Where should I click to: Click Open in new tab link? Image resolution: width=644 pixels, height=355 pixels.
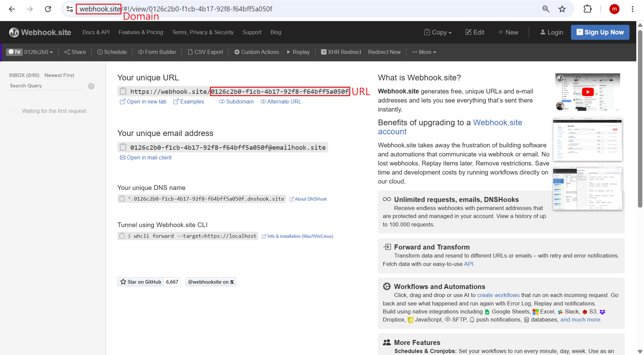click(x=143, y=102)
